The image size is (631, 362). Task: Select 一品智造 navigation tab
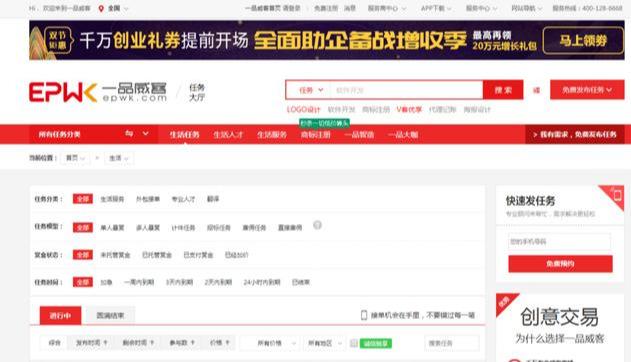359,134
